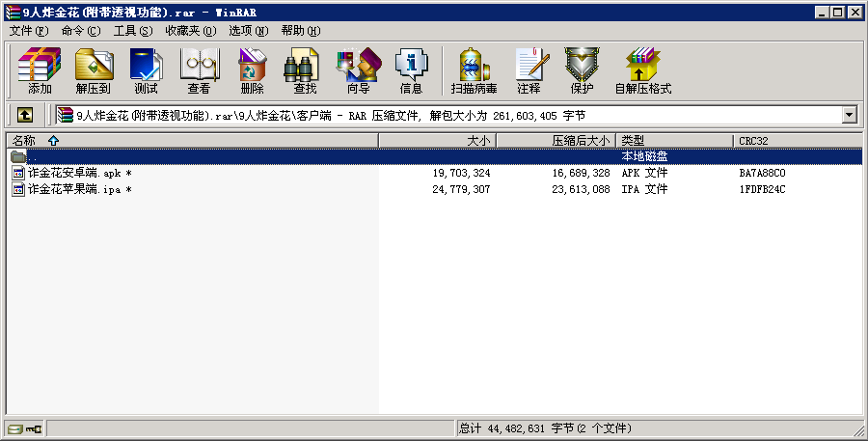Select the 诈金花安卓端.apk file

(x=73, y=173)
